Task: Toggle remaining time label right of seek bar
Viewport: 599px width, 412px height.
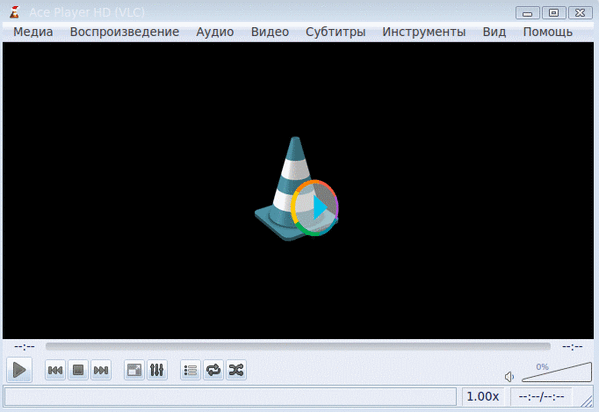Action: [x=572, y=347]
